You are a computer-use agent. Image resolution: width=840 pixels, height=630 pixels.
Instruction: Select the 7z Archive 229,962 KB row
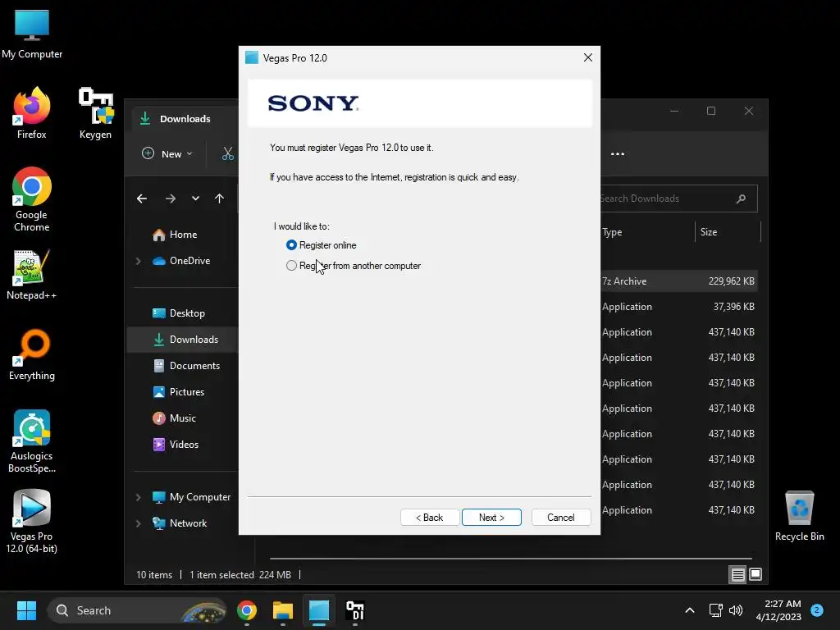point(678,281)
